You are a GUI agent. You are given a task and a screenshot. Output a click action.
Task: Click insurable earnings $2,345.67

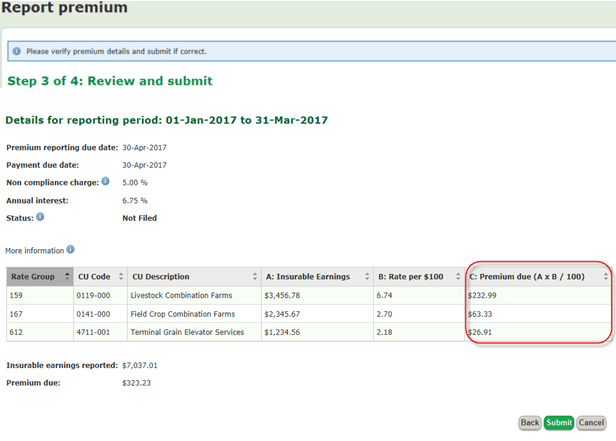(282, 314)
